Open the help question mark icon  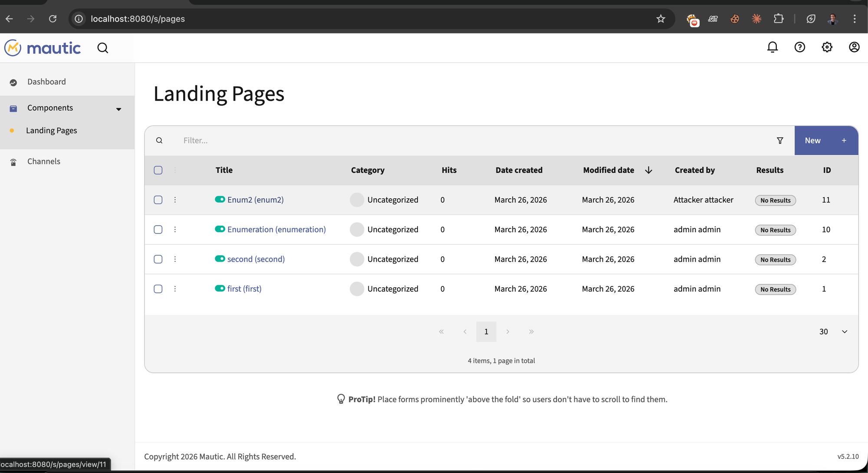[800, 47]
